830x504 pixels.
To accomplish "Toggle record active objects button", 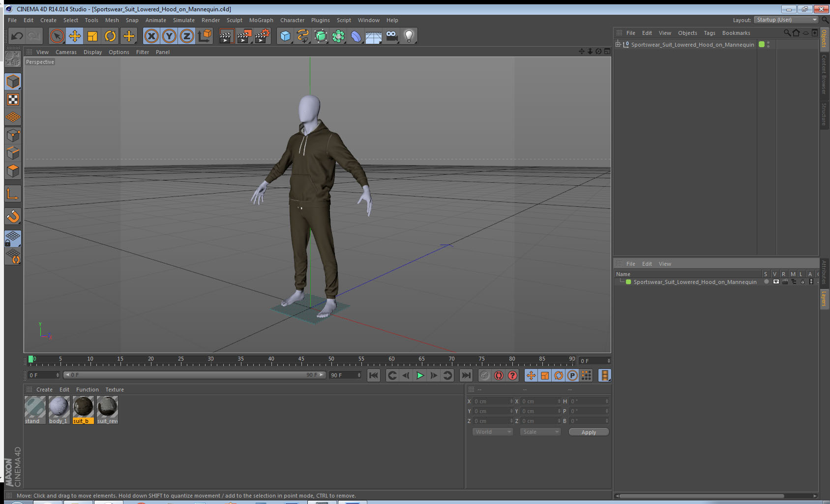I will point(485,375).
